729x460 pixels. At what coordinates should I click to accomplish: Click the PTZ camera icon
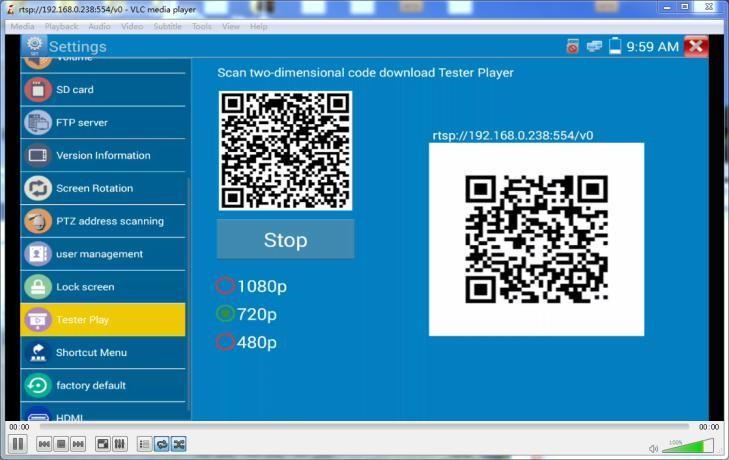click(x=38, y=221)
